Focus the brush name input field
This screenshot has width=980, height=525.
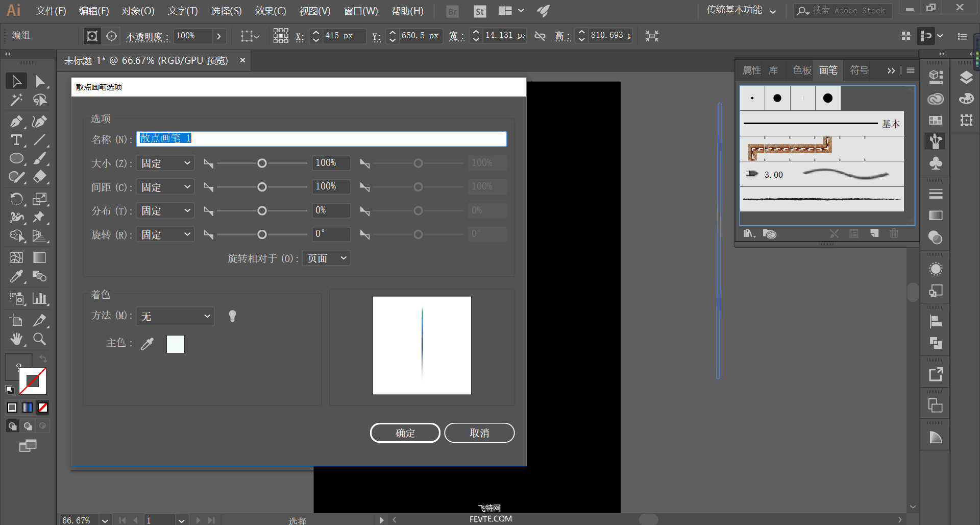(x=322, y=139)
